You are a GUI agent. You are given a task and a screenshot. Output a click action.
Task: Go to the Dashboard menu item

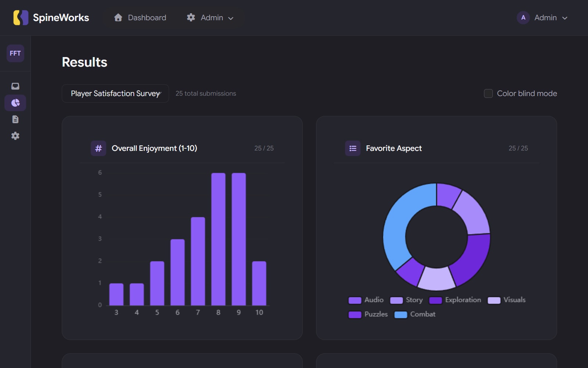[140, 17]
